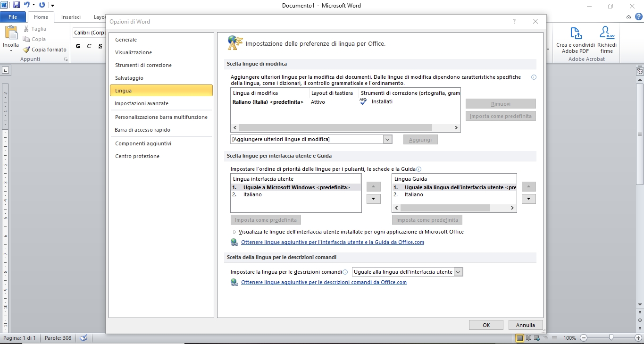Click info icon beside descrizioni comandi
This screenshot has width=644, height=344.
[345, 272]
